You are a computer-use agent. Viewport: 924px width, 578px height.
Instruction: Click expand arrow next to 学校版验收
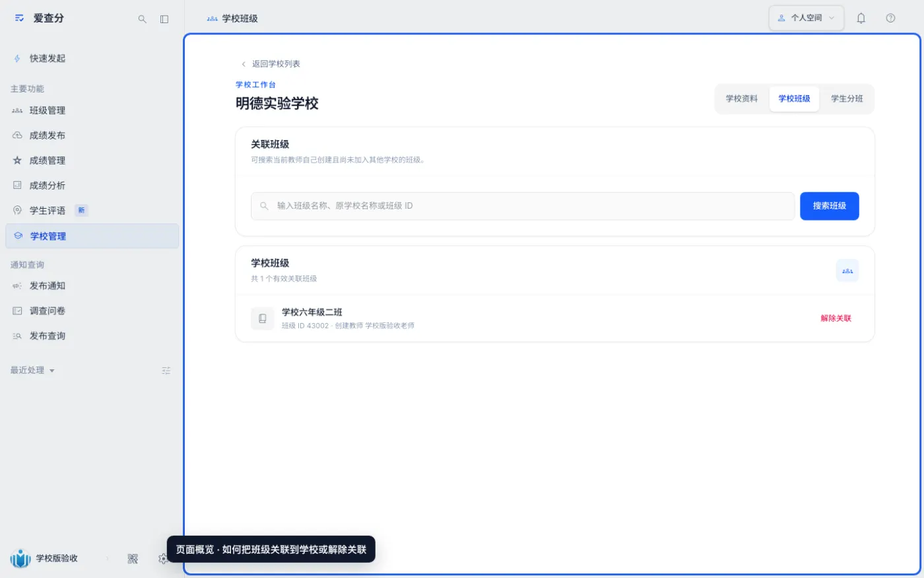(108, 559)
